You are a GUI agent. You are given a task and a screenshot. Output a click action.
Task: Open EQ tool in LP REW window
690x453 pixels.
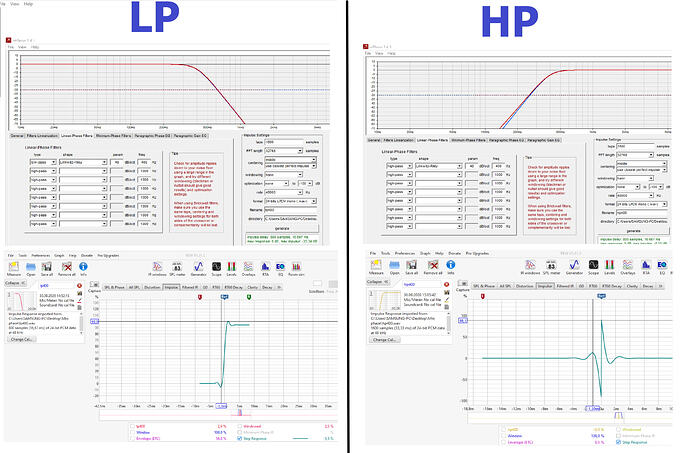tap(280, 267)
